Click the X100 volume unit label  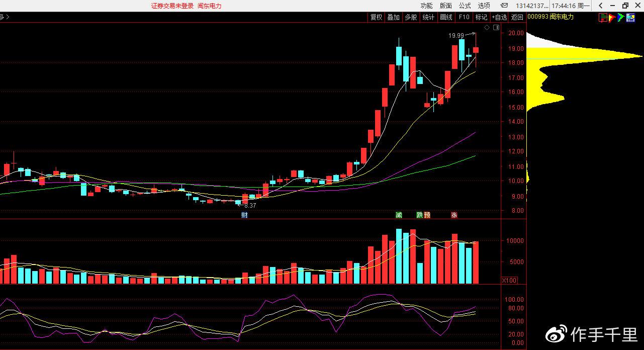click(x=509, y=280)
